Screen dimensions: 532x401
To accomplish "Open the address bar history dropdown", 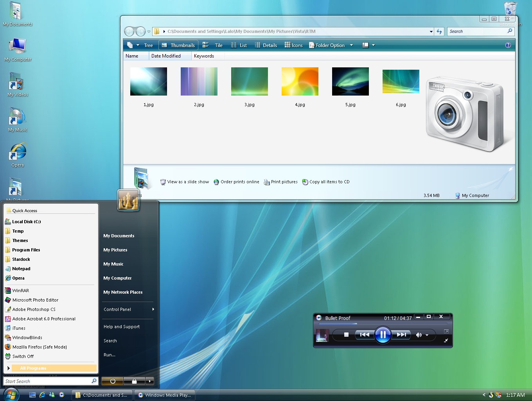I will (430, 31).
